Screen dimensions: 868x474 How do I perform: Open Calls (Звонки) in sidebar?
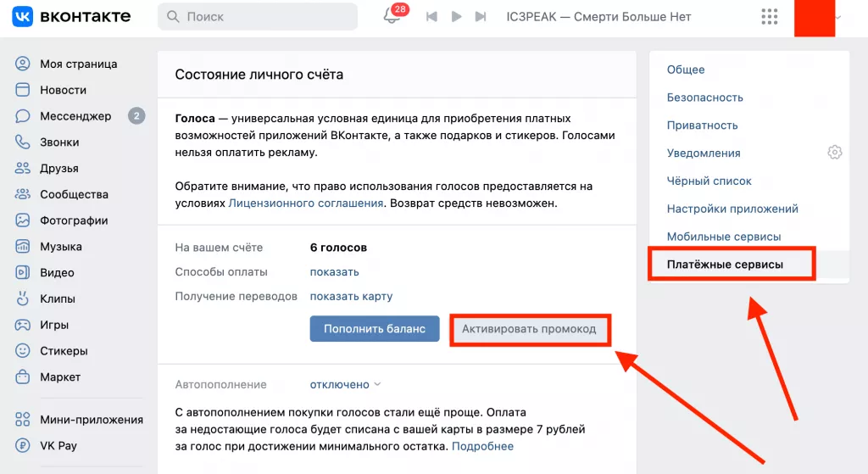(x=59, y=142)
